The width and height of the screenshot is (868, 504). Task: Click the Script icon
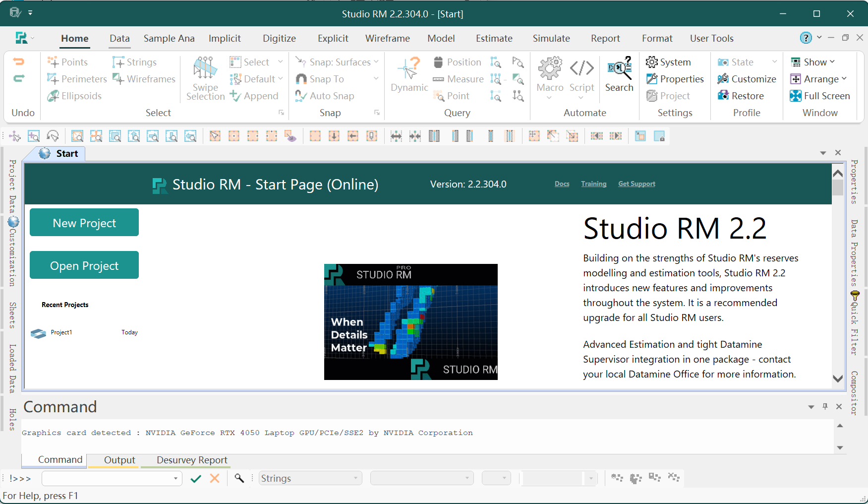(x=581, y=68)
